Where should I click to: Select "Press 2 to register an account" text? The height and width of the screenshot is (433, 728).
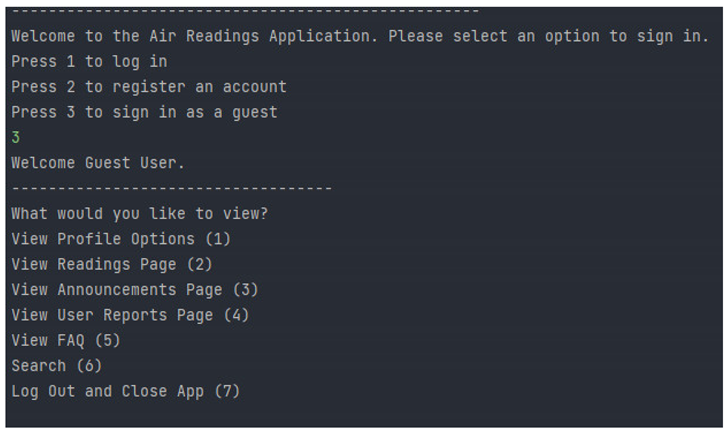tap(149, 87)
